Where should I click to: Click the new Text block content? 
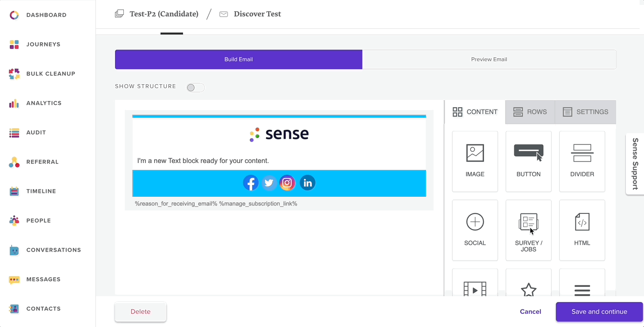coord(203,161)
